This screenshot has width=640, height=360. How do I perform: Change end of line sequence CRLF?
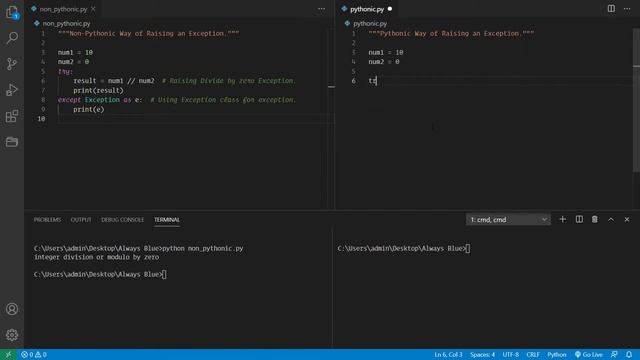coord(533,354)
